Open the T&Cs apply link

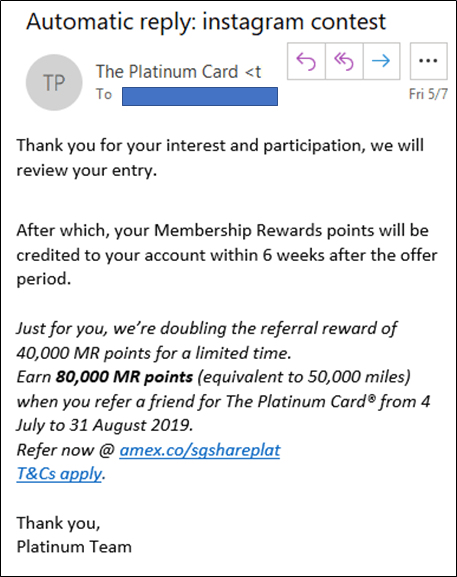pos(59,474)
